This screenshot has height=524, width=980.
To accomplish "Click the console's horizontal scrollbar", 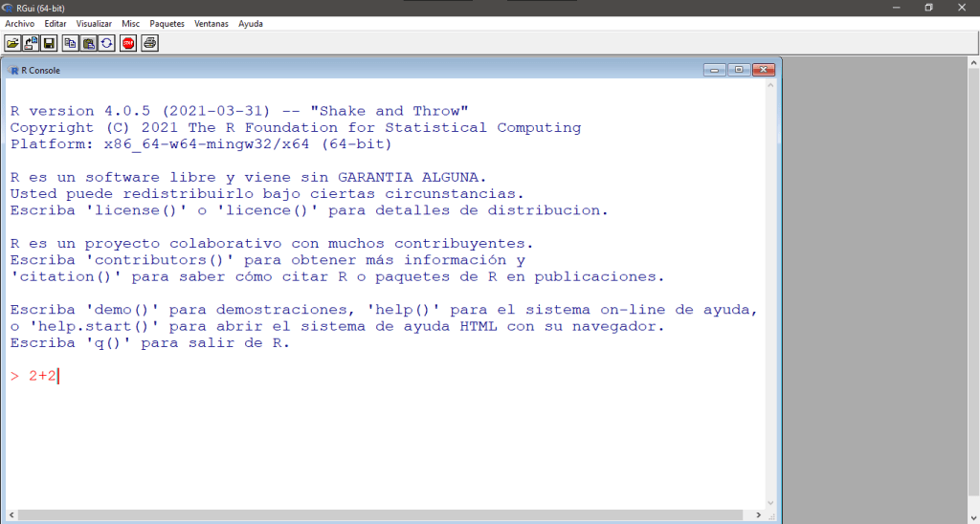I will pos(383,515).
